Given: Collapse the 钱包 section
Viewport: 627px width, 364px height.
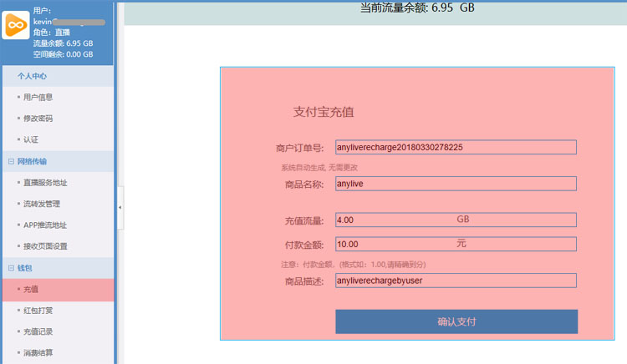Looking at the screenshot, I should pos(11,268).
